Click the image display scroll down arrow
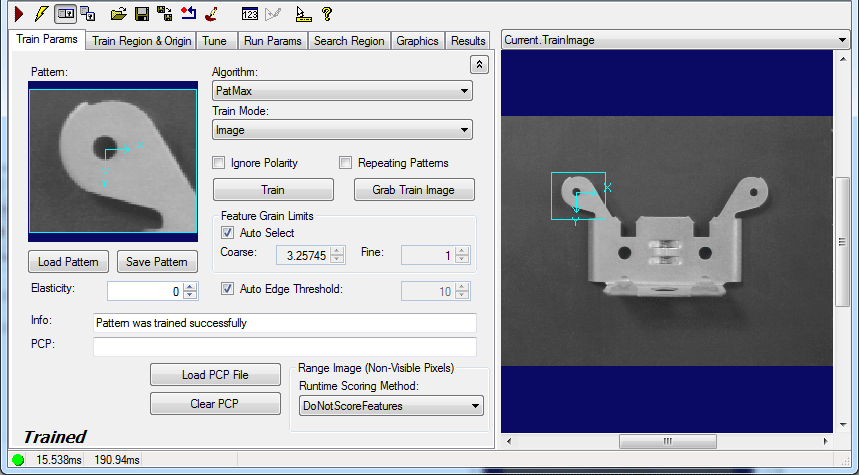859x475 pixels. (843, 425)
